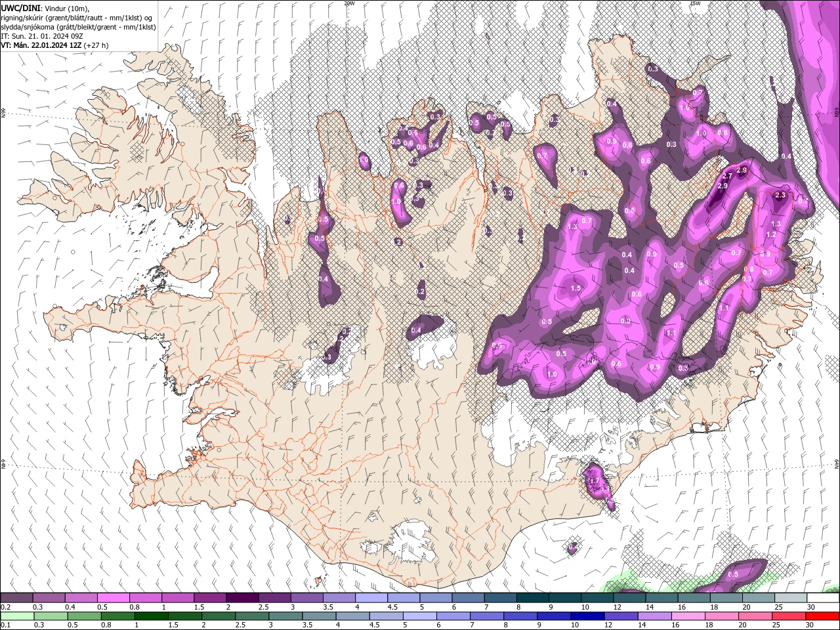Click pale green lower swatch between 0.1 and 0.3
Image resolution: width=840 pixels, height=630 pixels.
pos(17,616)
